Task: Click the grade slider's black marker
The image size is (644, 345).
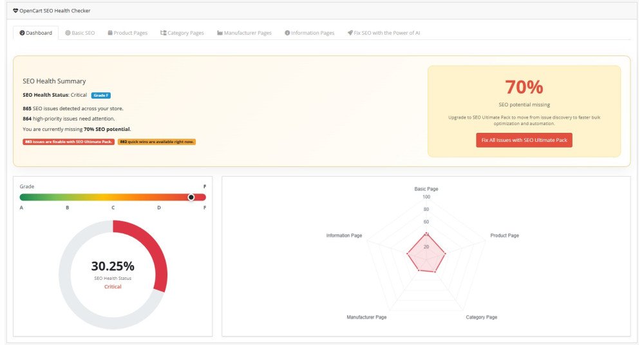Action: click(191, 197)
